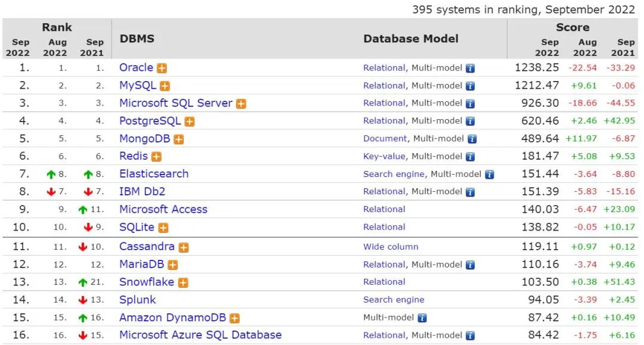Click the plus icon beside MongoDB

[178, 139]
